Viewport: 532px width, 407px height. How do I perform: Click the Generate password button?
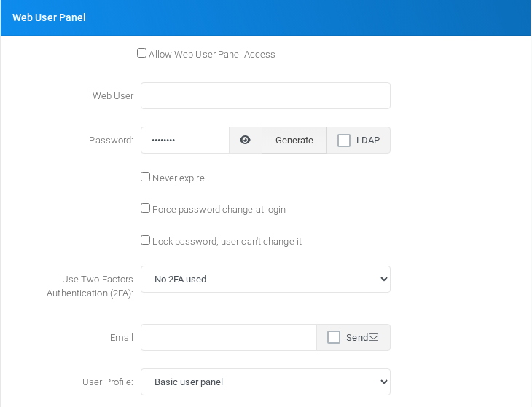pos(294,141)
